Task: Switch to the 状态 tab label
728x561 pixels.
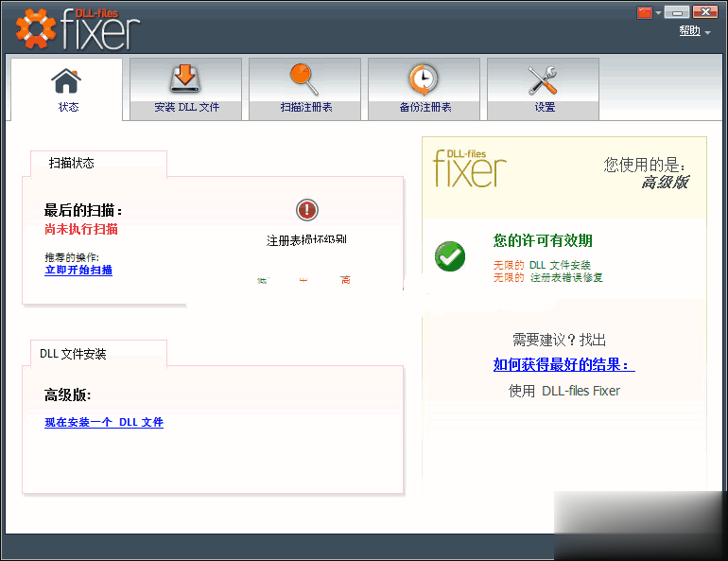Action: pyautogui.click(x=68, y=107)
